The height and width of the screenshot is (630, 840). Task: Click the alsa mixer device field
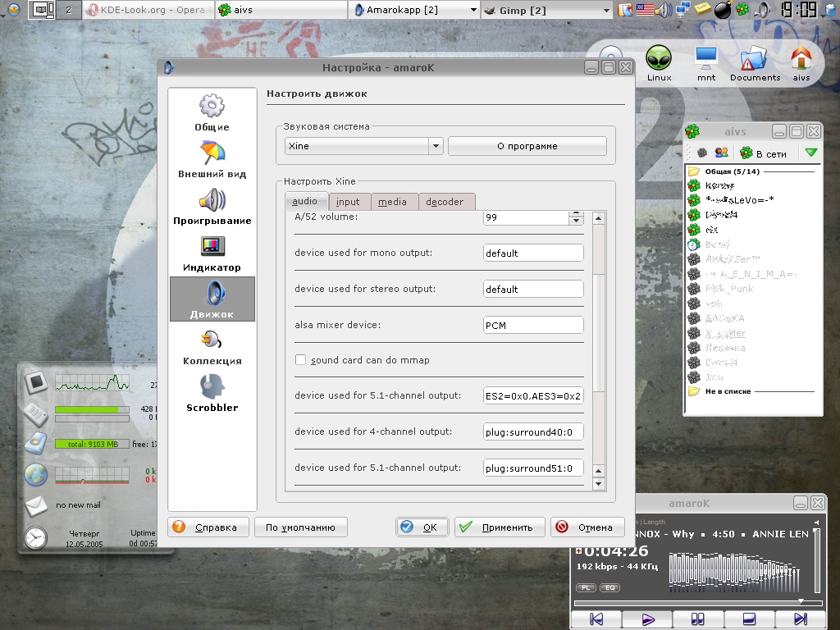pyautogui.click(x=533, y=325)
